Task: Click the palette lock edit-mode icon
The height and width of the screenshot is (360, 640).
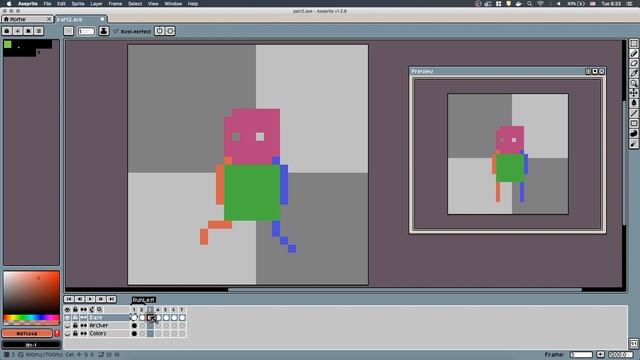Action: click(7, 31)
